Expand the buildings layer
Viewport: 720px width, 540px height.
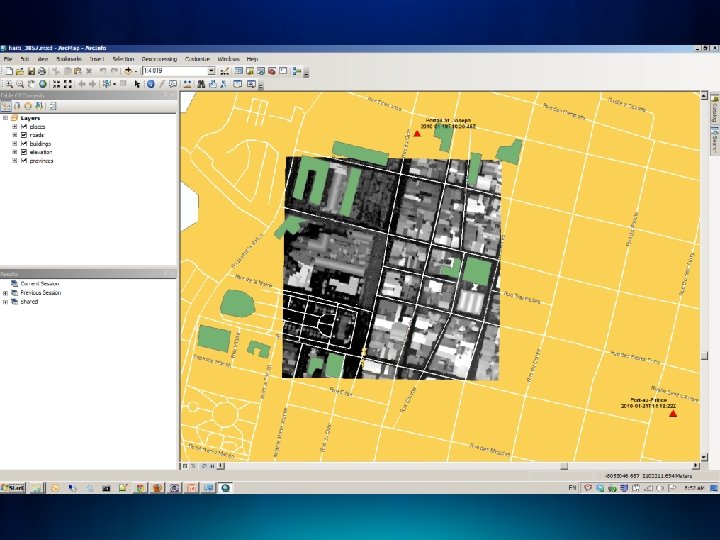(x=15, y=144)
